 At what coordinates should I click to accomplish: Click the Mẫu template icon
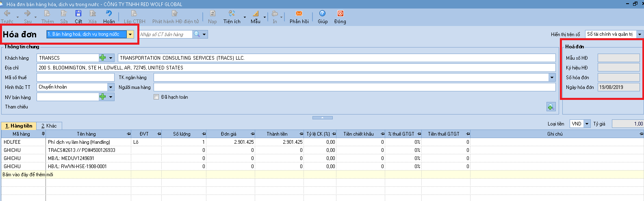(256, 17)
